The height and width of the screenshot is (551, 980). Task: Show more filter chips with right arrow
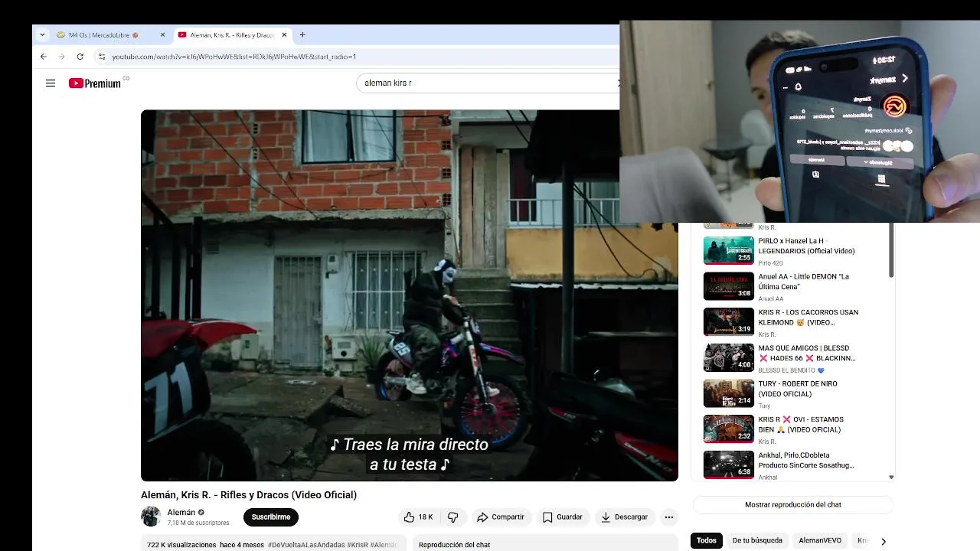(x=883, y=541)
